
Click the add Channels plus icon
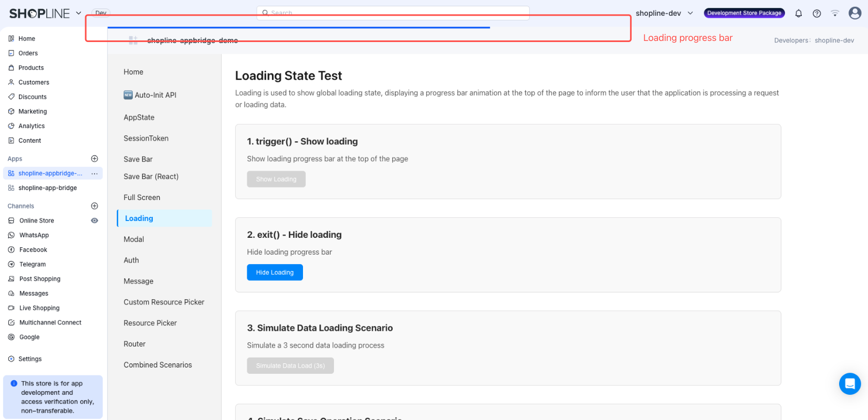coord(95,206)
